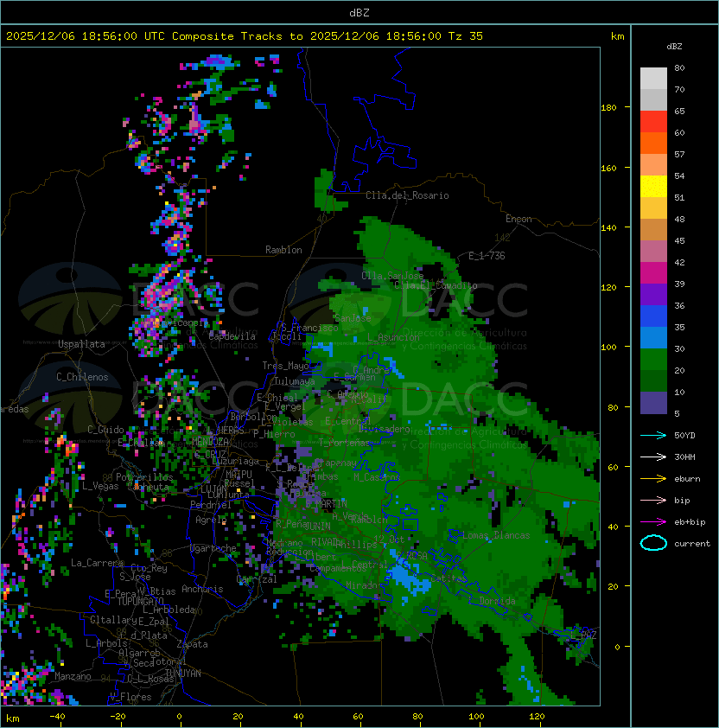Click the '-40' tick on horizontal axis
The image size is (719, 728).
[x=58, y=717]
